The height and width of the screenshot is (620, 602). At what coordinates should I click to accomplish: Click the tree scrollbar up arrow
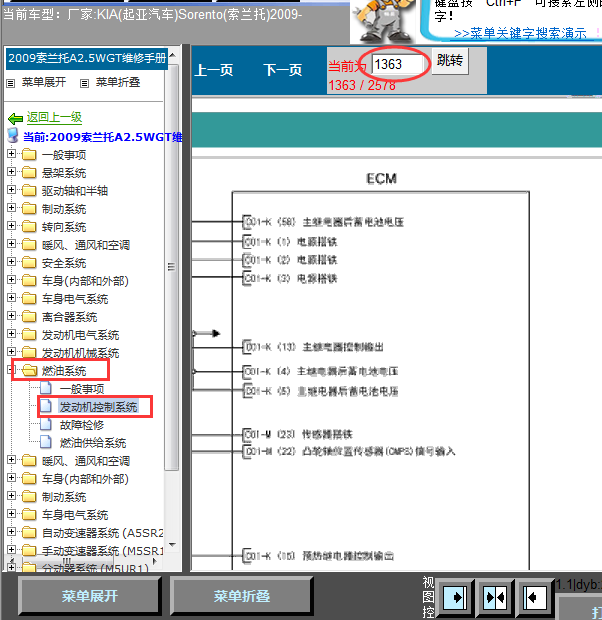[172, 55]
